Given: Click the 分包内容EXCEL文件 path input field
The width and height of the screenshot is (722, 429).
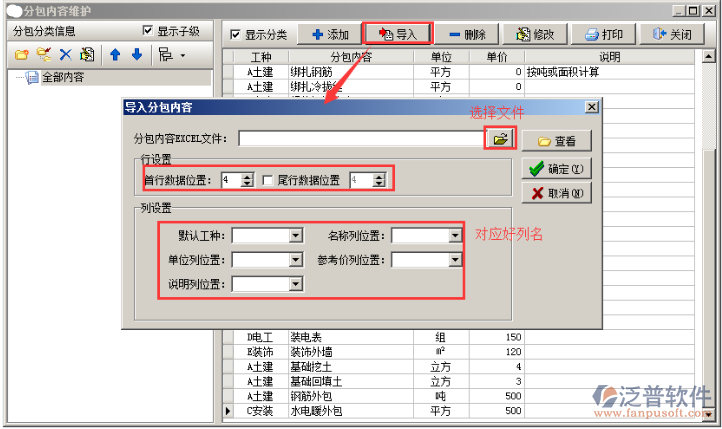Looking at the screenshot, I should click(x=362, y=139).
